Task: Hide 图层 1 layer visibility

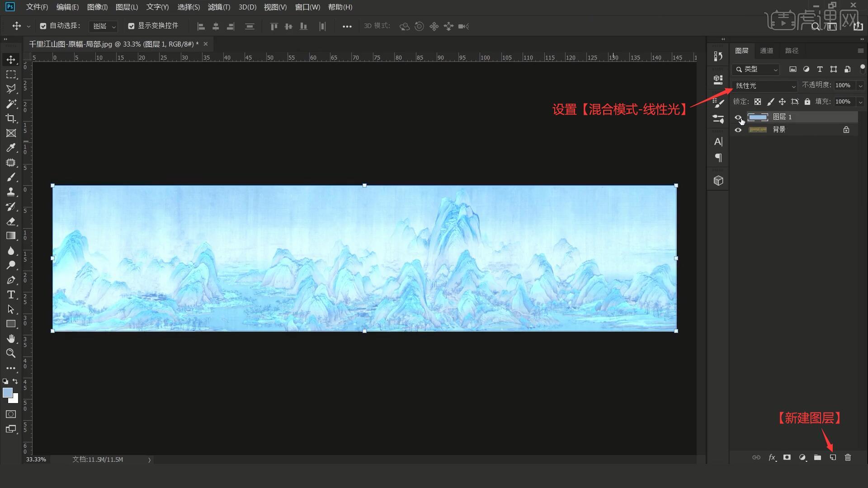Action: 738,117
